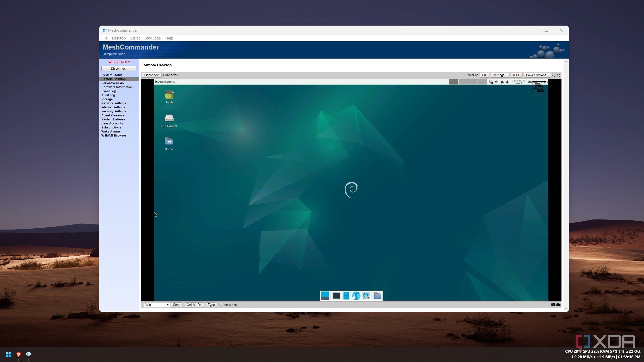
Task: Open the File menu
Action: [104, 38]
